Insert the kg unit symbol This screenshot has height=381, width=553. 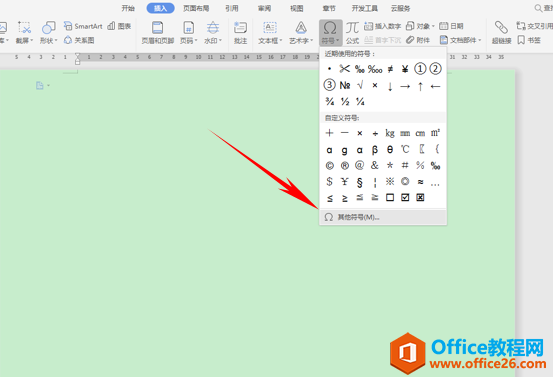[x=390, y=133]
